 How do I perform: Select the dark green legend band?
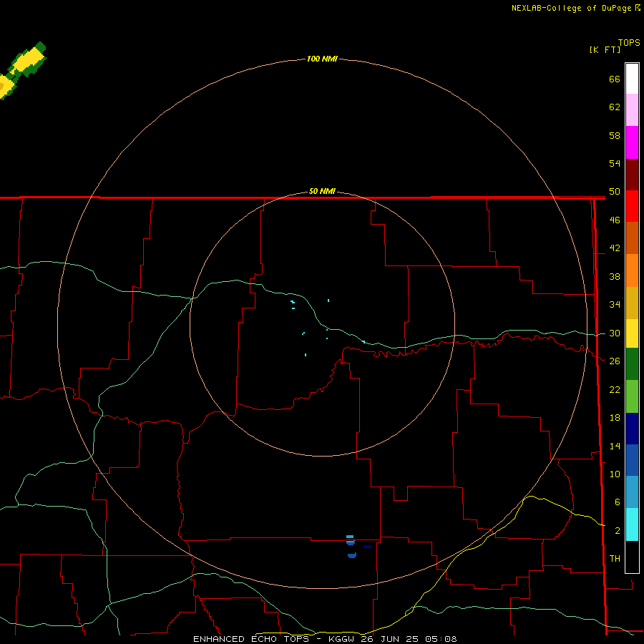[x=632, y=364]
